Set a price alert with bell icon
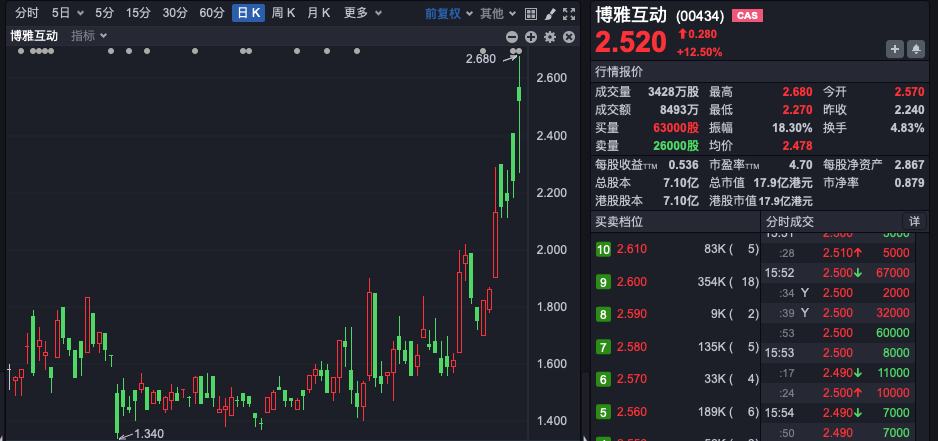Viewport: 938px width, 441px height. tap(916, 50)
